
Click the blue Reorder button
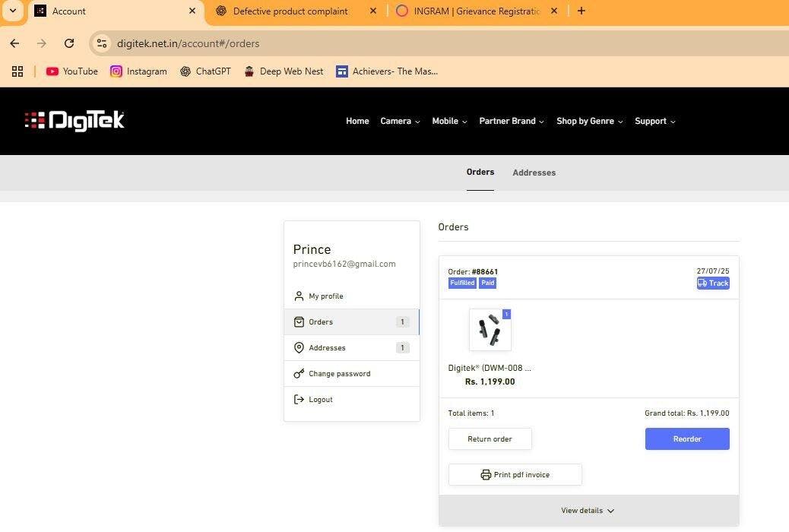pyautogui.click(x=687, y=439)
